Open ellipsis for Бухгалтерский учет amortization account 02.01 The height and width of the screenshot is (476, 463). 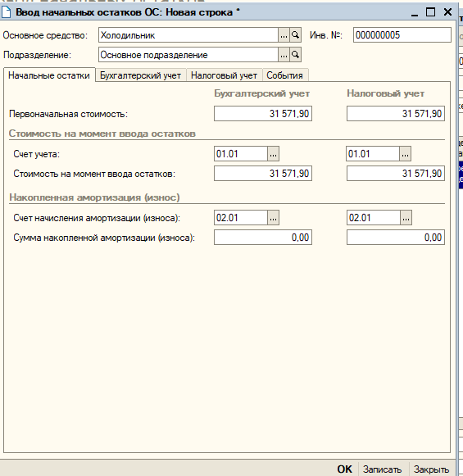(x=273, y=218)
